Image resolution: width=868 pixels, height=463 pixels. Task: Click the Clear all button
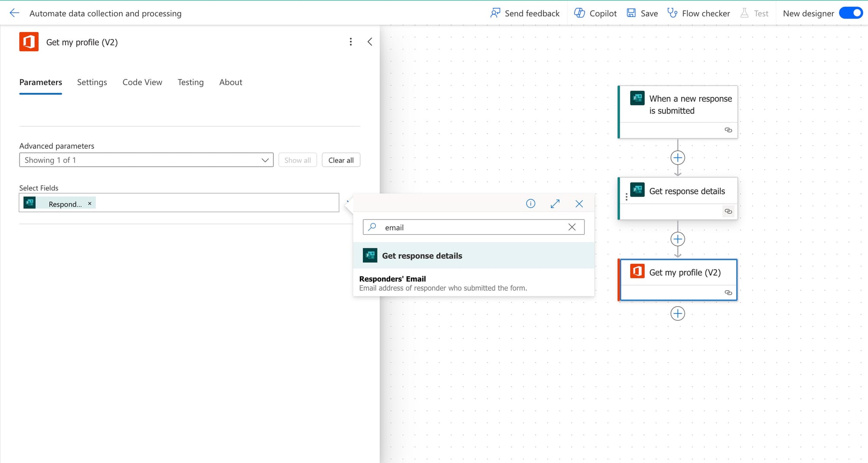pyautogui.click(x=341, y=160)
